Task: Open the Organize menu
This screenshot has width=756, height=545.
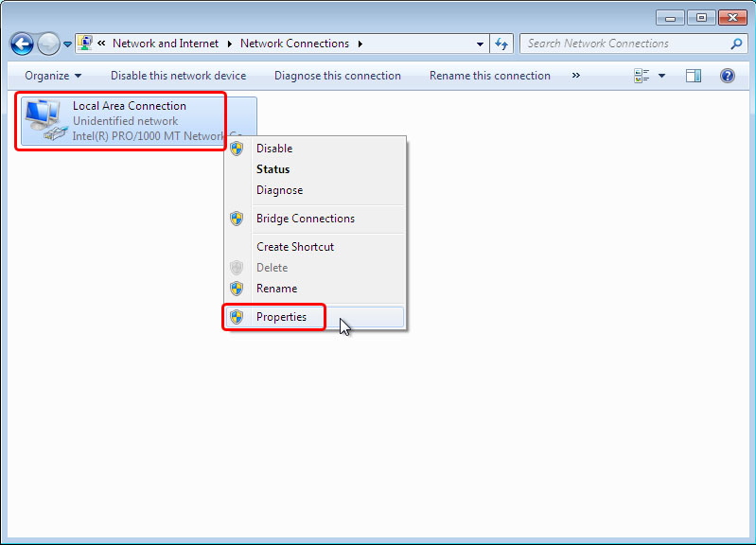Action: 53,76
